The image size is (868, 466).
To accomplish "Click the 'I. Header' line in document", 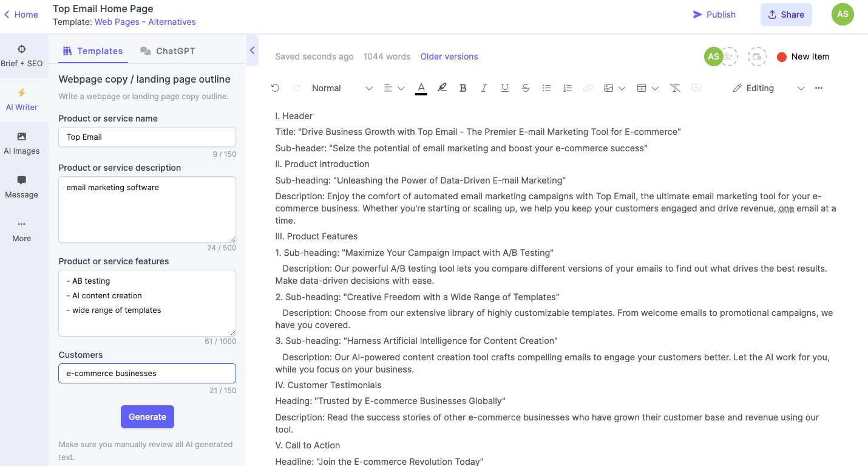I will [x=294, y=116].
